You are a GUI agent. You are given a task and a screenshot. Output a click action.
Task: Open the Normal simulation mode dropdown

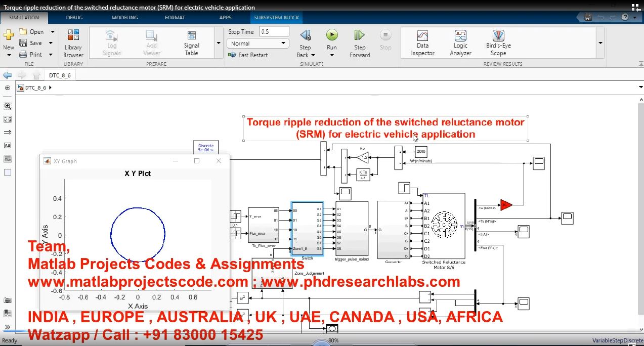pyautogui.click(x=257, y=44)
